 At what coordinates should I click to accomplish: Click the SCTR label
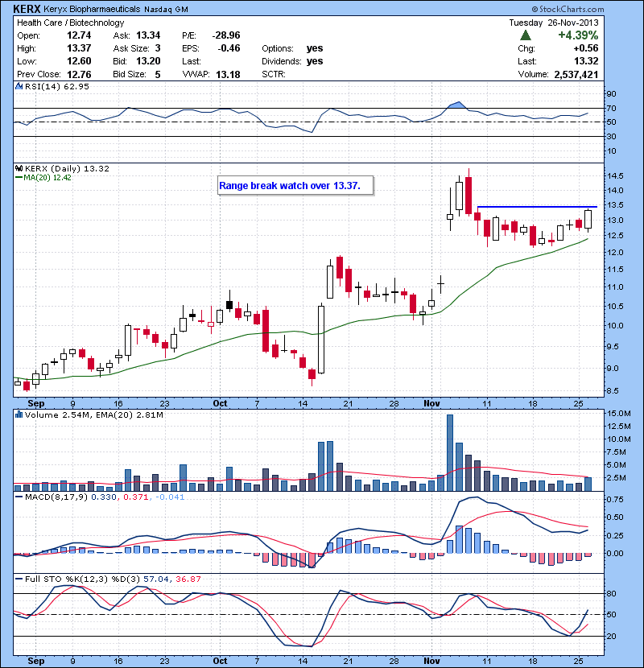pyautogui.click(x=273, y=75)
